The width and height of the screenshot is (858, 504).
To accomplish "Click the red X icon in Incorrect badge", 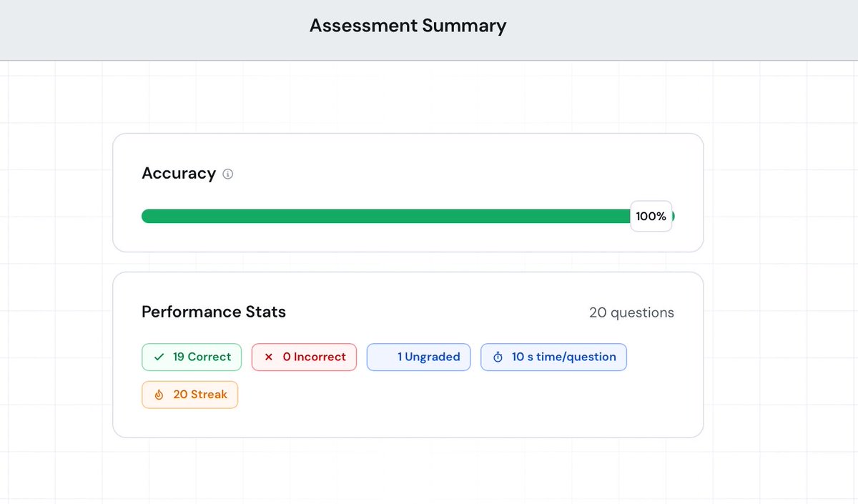I will coord(269,357).
